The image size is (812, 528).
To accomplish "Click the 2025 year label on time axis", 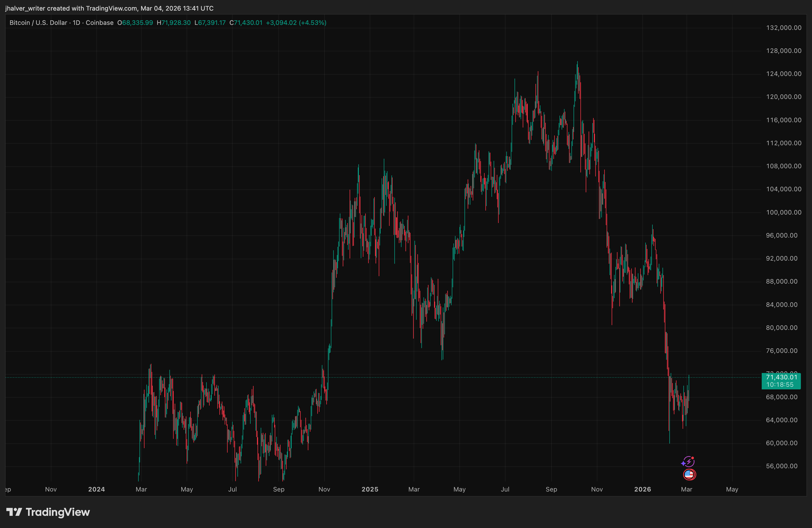I will coord(370,489).
